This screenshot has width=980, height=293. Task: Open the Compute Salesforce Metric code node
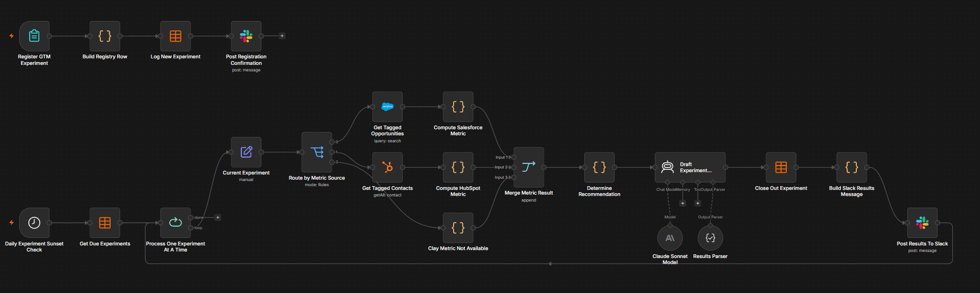point(458,107)
